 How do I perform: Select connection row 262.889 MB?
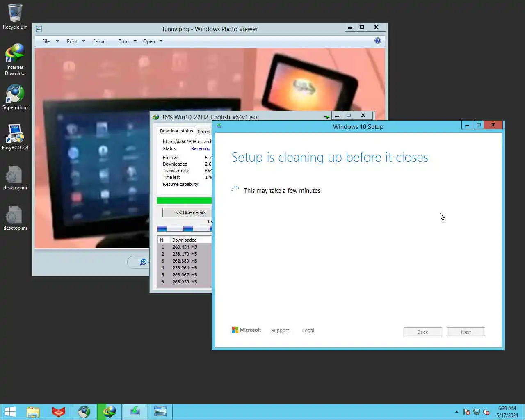(185, 261)
